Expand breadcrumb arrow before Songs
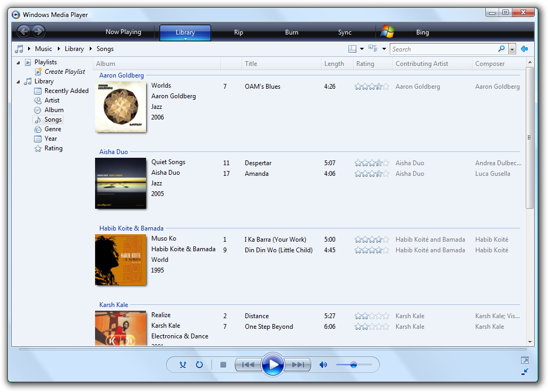The height and width of the screenshot is (392, 548). [x=90, y=49]
